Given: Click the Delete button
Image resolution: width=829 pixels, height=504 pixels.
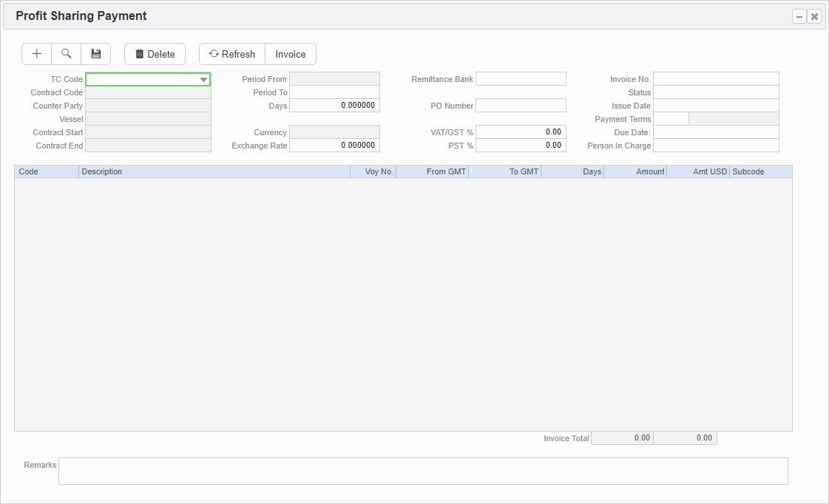Looking at the screenshot, I should pos(154,53).
